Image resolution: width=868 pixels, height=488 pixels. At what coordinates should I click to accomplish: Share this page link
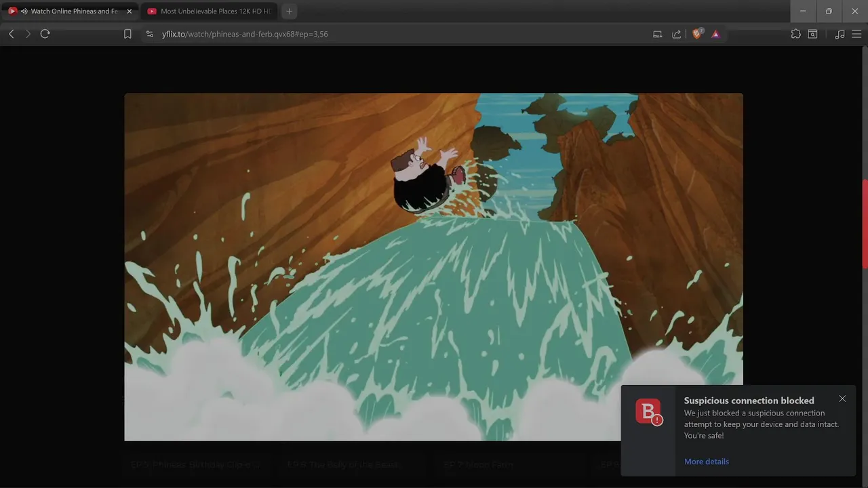click(676, 34)
